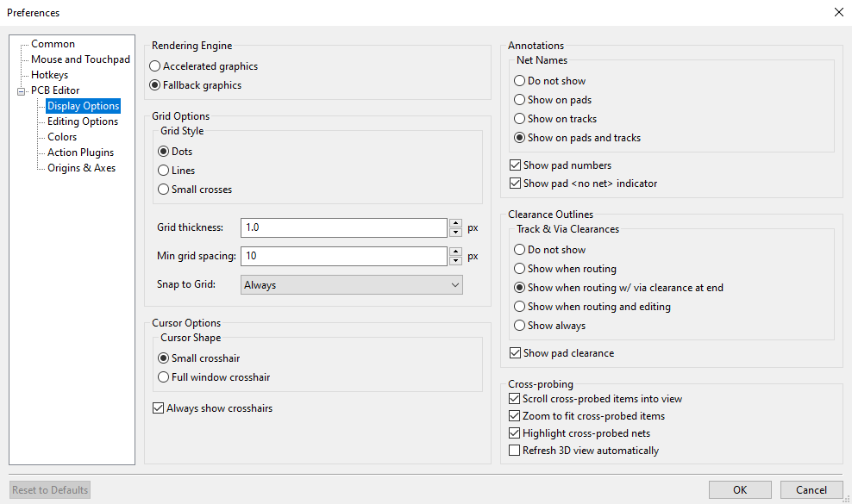852x504 pixels.
Task: Collapse the PCB Editor tree branch
Action: pyautogui.click(x=20, y=90)
